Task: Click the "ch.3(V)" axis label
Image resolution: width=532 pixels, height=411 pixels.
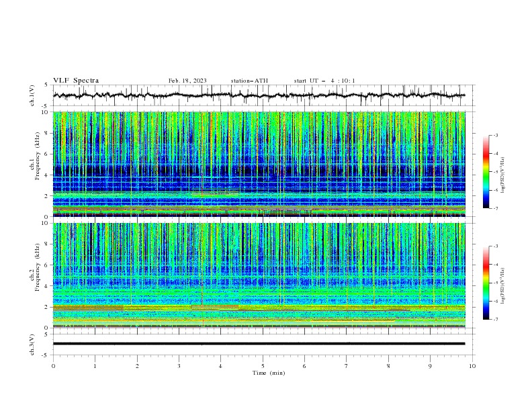Action: 32,345
